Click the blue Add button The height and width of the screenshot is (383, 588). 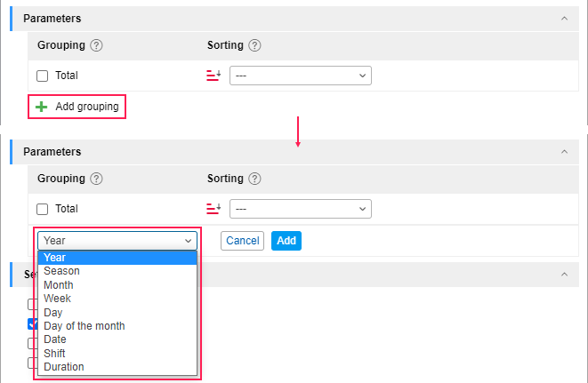(286, 241)
